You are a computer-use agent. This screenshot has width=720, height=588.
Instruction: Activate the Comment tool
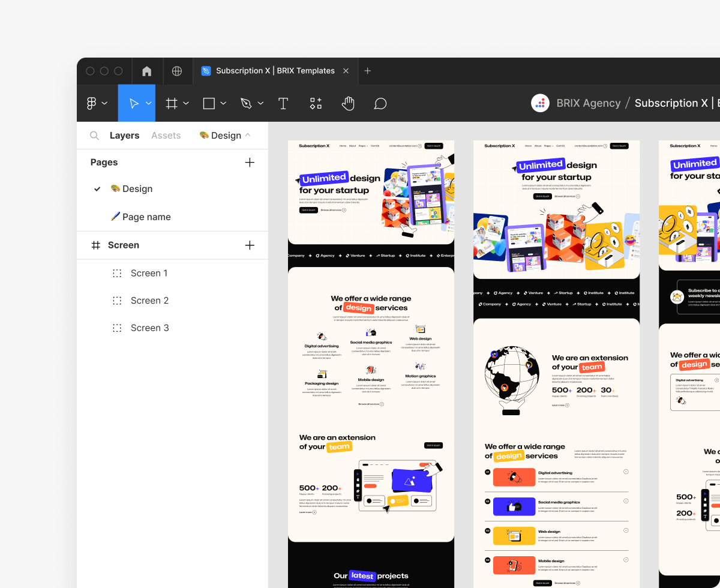[380, 103]
